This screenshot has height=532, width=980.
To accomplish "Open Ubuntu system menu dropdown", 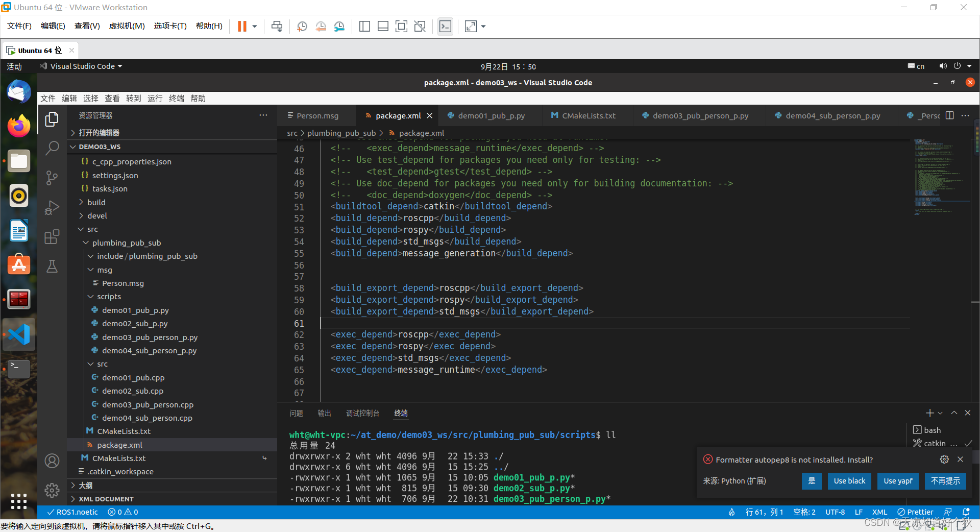I will pos(969,66).
